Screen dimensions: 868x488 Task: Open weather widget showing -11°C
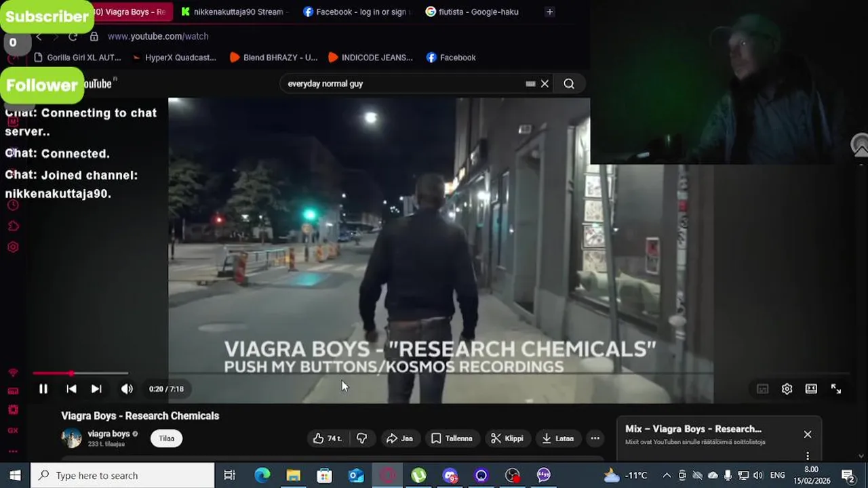[625, 476]
